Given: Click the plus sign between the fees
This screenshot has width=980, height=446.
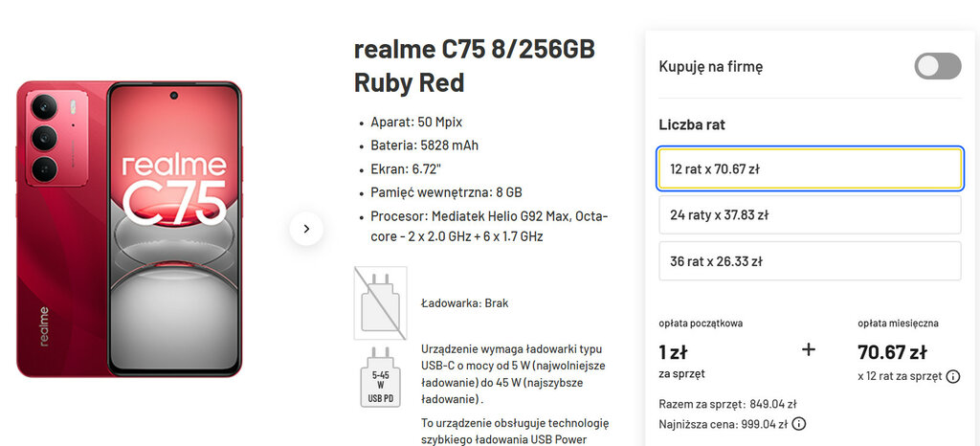Looking at the screenshot, I should (808, 350).
